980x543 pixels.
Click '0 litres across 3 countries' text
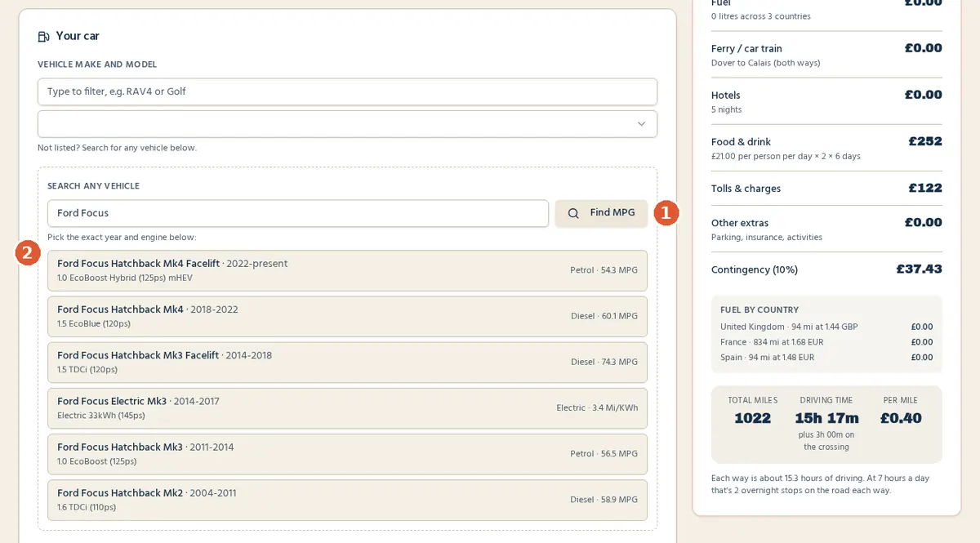760,16
